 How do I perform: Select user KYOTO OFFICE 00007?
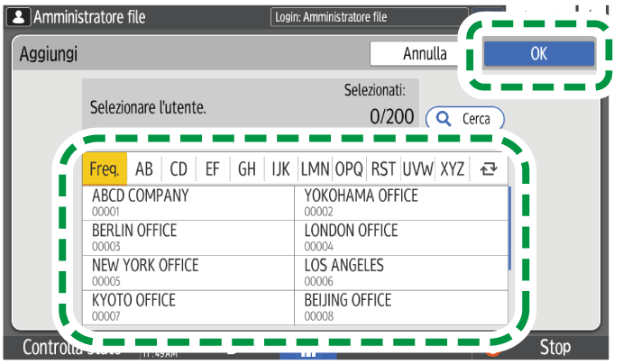pyautogui.click(x=188, y=307)
